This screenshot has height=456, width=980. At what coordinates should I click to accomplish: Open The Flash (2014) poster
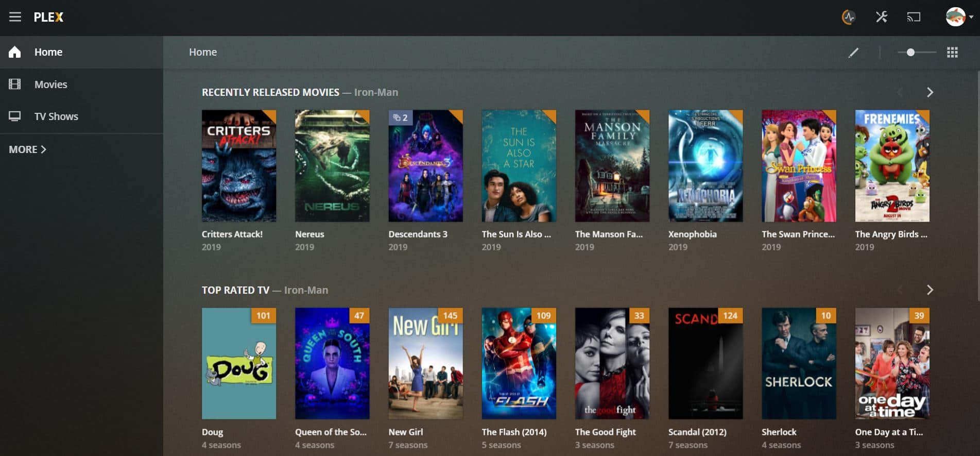519,364
